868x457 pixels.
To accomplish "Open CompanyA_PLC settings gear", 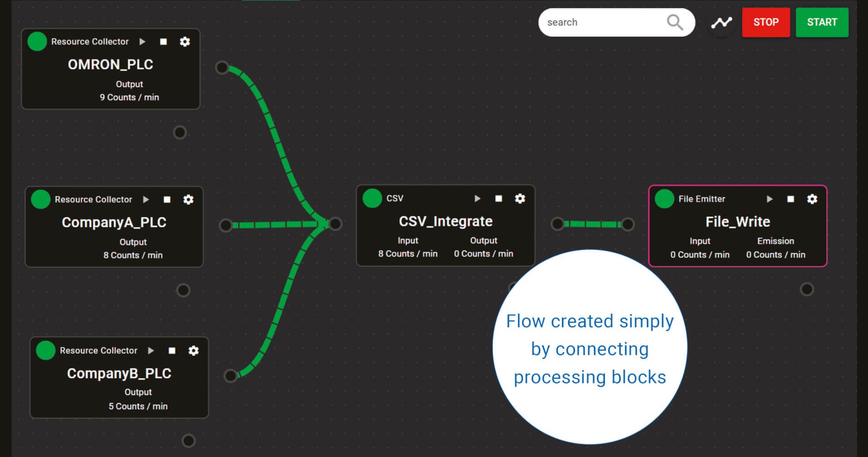I will [x=189, y=199].
